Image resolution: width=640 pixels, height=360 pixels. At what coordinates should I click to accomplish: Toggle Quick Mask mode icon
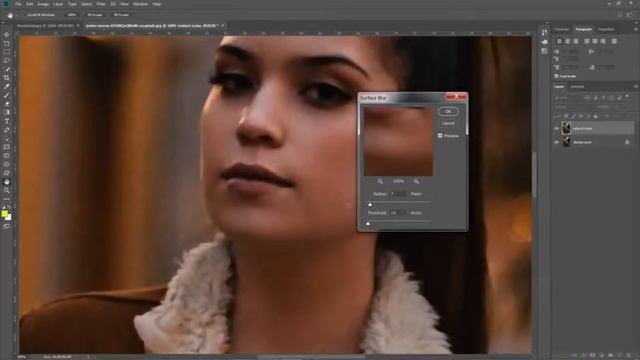coord(7,226)
